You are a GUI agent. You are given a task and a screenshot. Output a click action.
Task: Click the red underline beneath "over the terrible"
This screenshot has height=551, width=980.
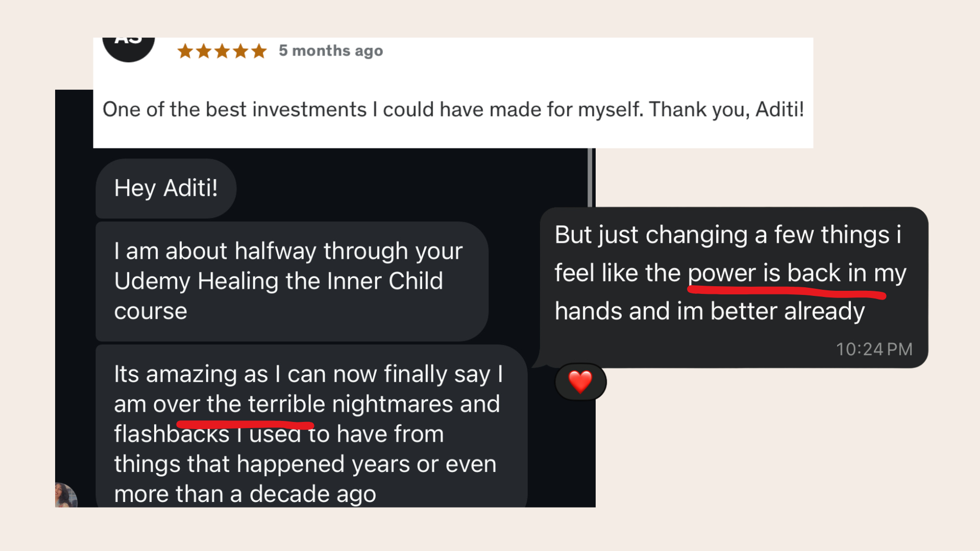pos(245,423)
